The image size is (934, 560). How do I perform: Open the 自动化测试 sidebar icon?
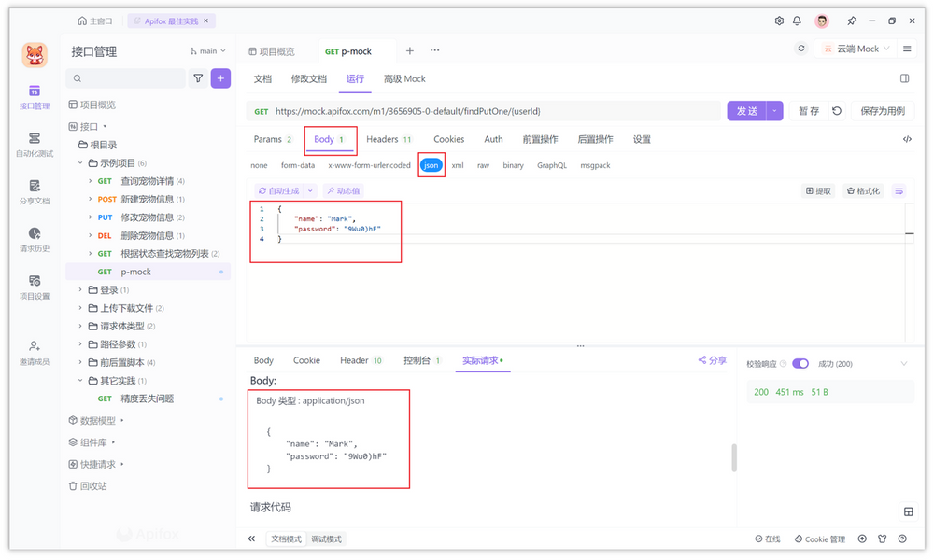click(x=35, y=144)
